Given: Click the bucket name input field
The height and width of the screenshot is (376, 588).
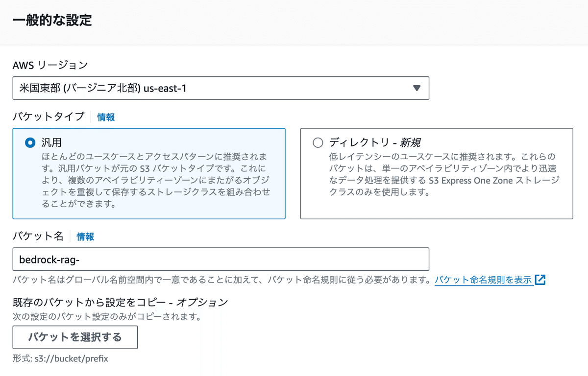Looking at the screenshot, I should coord(221,259).
